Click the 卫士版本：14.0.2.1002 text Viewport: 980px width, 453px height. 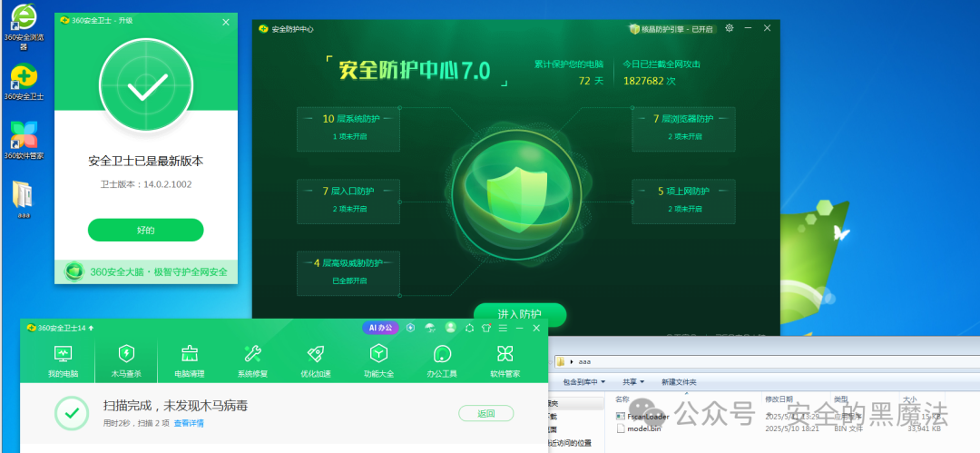pos(145,184)
